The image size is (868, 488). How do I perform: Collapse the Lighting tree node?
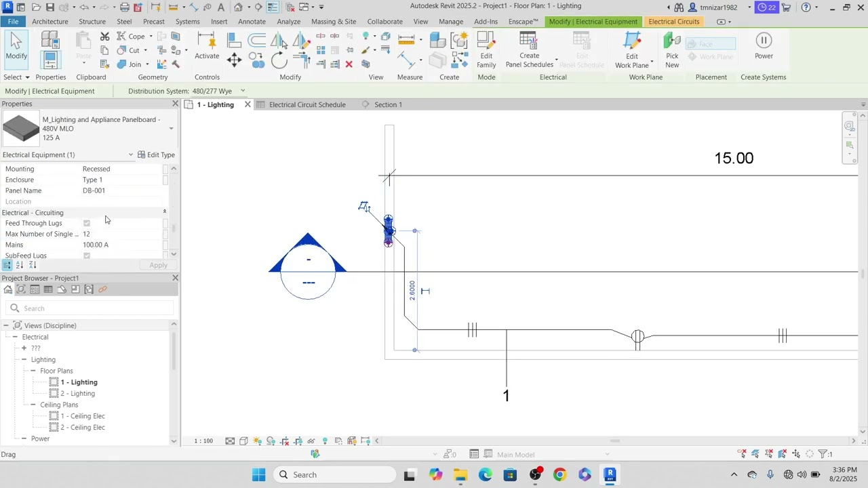(x=24, y=360)
